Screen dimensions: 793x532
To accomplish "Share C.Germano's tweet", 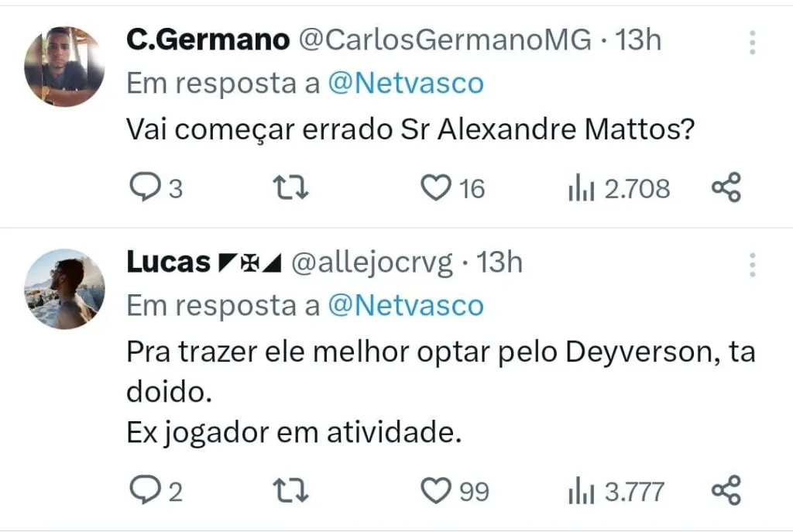I will coord(726,188).
